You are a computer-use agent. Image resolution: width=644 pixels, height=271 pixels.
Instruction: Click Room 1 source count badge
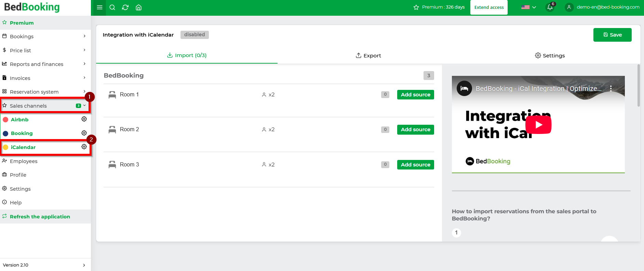[385, 95]
